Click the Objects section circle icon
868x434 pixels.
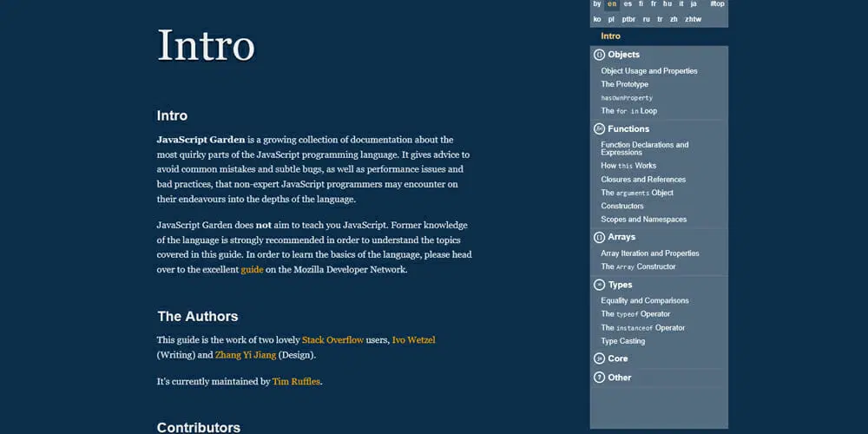click(599, 55)
